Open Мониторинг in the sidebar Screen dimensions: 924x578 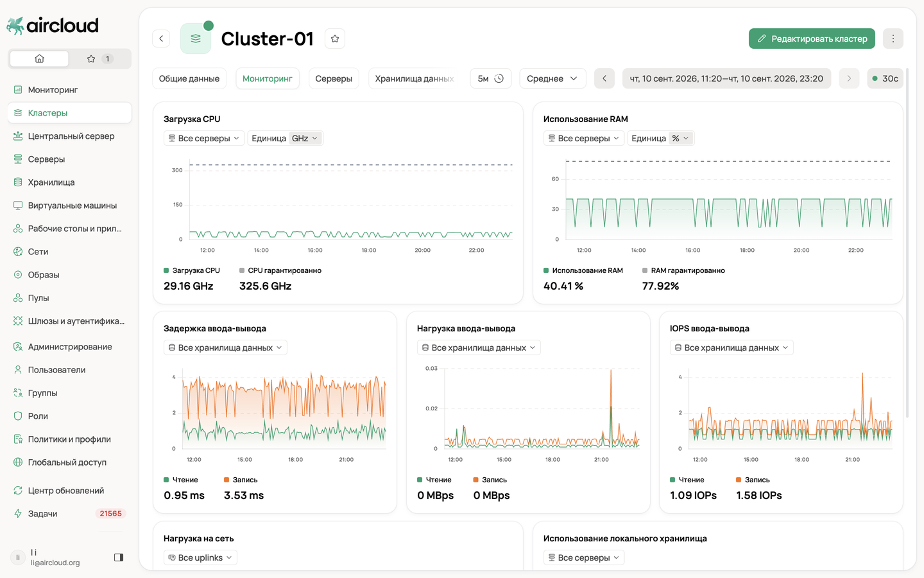coord(69,90)
